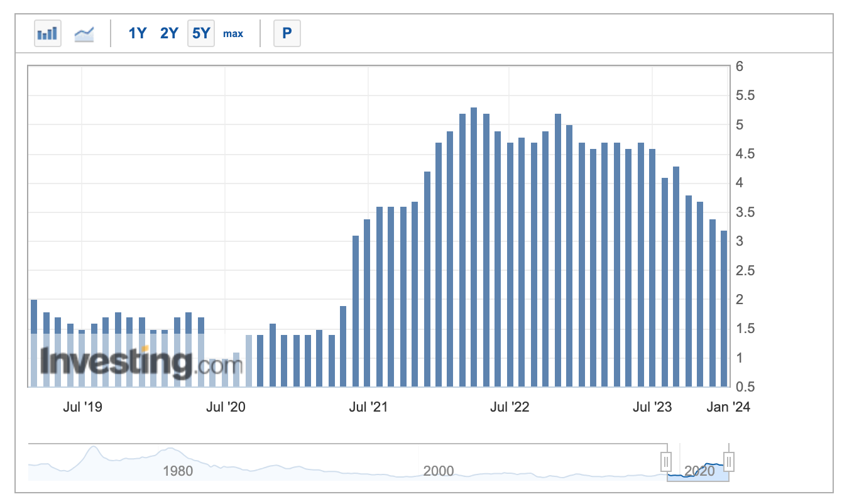
Task: Select the 1Y time range
Action: [137, 33]
